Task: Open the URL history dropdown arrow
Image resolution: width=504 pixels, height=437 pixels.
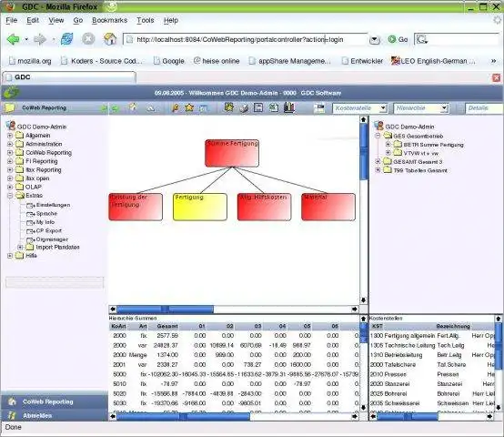Action: pos(374,40)
